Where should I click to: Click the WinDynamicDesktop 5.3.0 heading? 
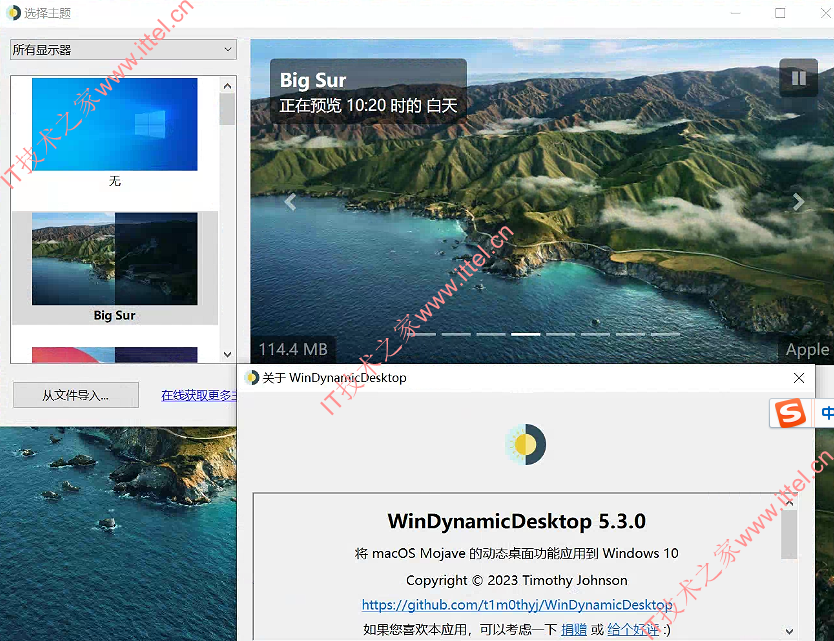click(x=516, y=521)
